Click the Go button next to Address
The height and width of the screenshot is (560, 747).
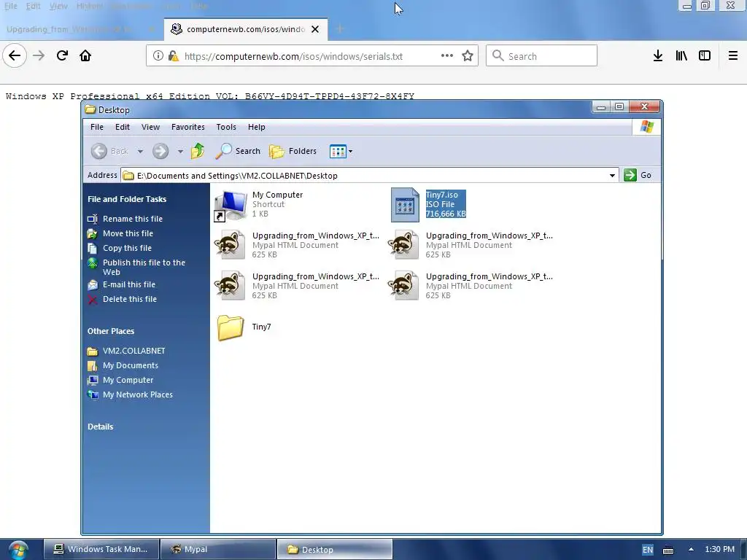tap(638, 175)
